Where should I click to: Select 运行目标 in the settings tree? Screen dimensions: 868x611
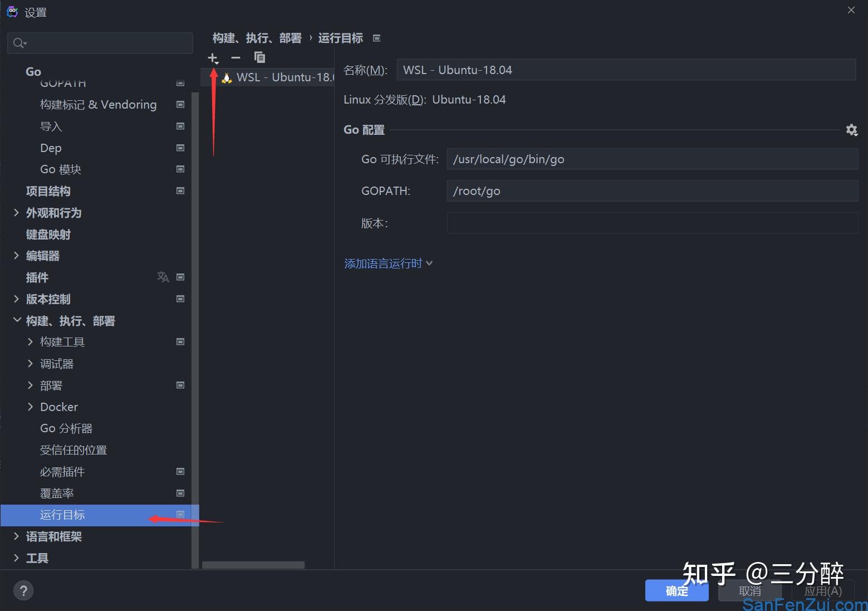(x=62, y=515)
